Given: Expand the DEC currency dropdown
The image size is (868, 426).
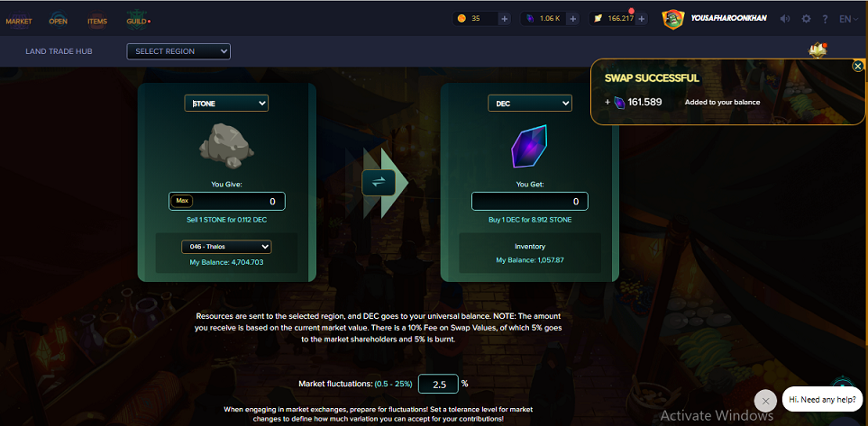Looking at the screenshot, I should click(x=530, y=103).
